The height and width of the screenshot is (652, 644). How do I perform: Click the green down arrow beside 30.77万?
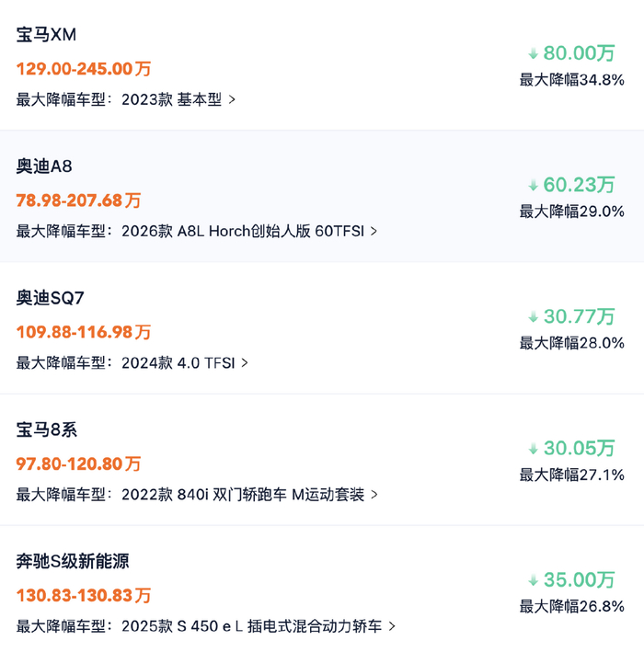(x=533, y=317)
